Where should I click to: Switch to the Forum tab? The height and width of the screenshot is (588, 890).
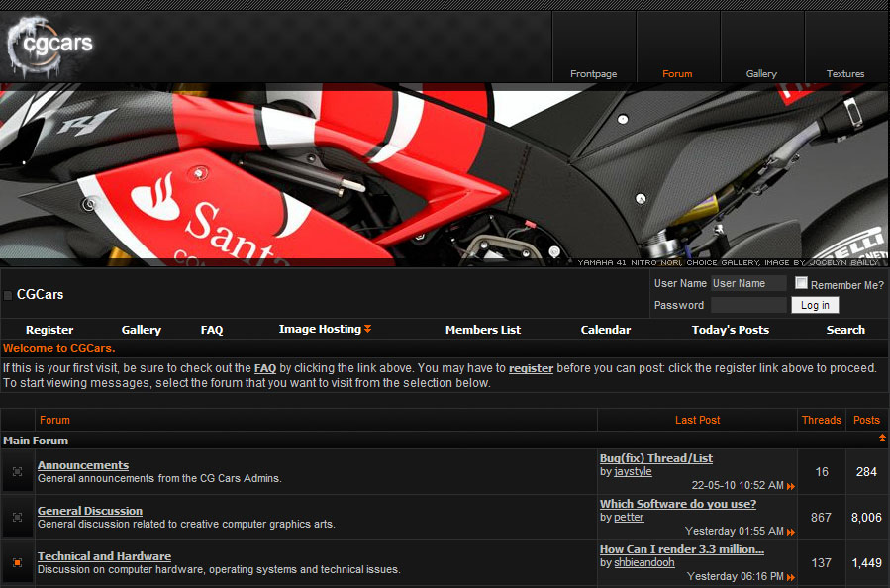point(677,74)
